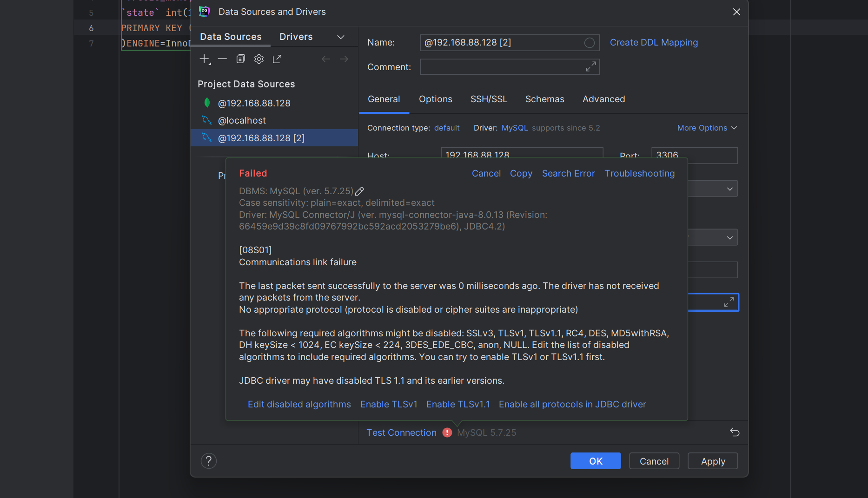Remove the selected data source with the minus icon
The height and width of the screenshot is (498, 868).
222,59
